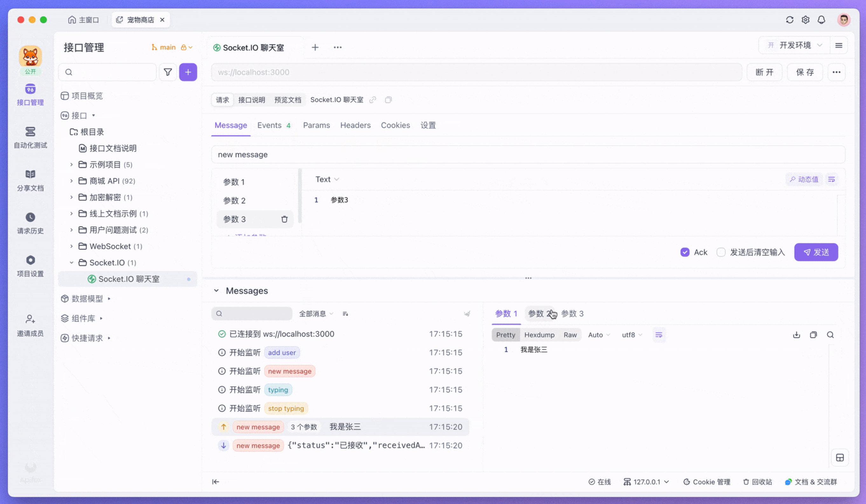Image resolution: width=866 pixels, height=504 pixels.
Task: Click the 断开 disconnect button
Action: pyautogui.click(x=764, y=72)
